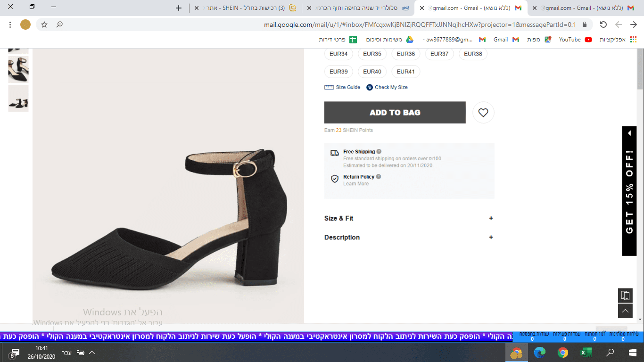Open the zoom magnifier icon in address bar
This screenshot has width=644, height=362.
59,25
